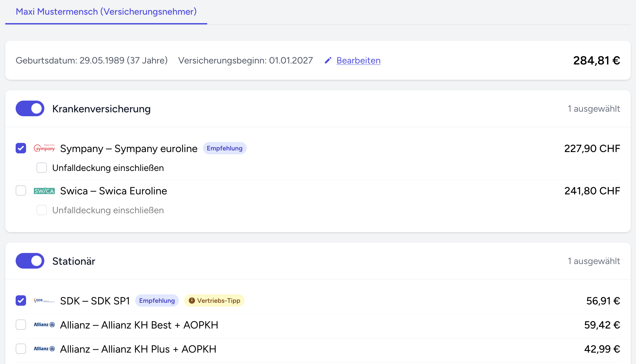Click Versicherungsbeginn: 01.01.2027 text
636x364 pixels.
coord(245,61)
